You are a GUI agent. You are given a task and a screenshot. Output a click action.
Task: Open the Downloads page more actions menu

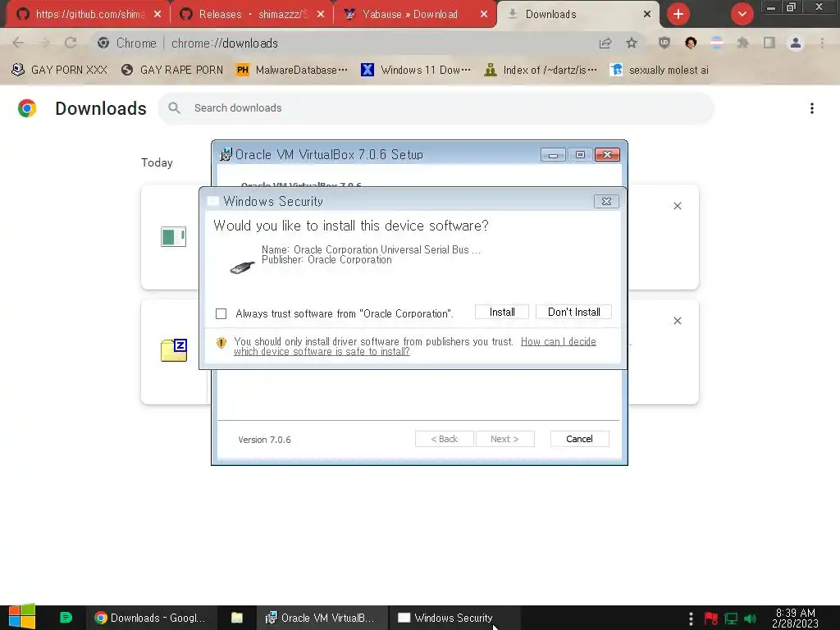coord(811,108)
